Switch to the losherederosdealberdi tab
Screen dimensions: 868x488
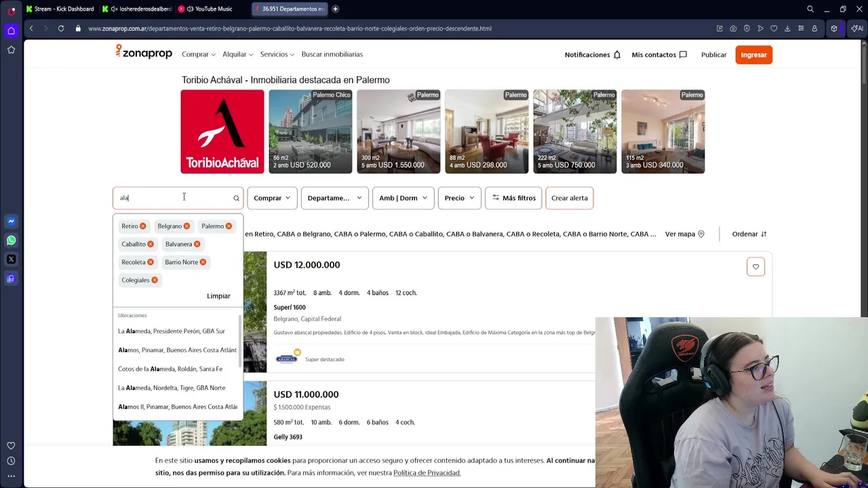(x=138, y=9)
